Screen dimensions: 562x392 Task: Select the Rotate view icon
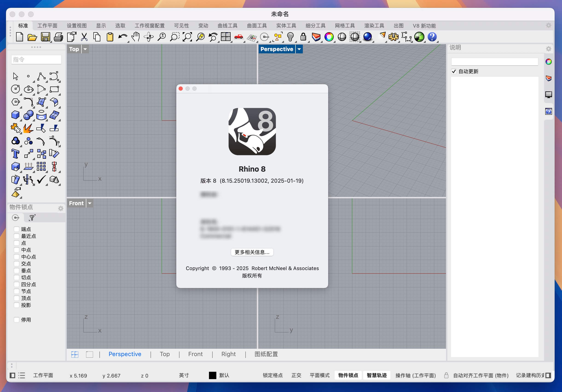point(149,37)
